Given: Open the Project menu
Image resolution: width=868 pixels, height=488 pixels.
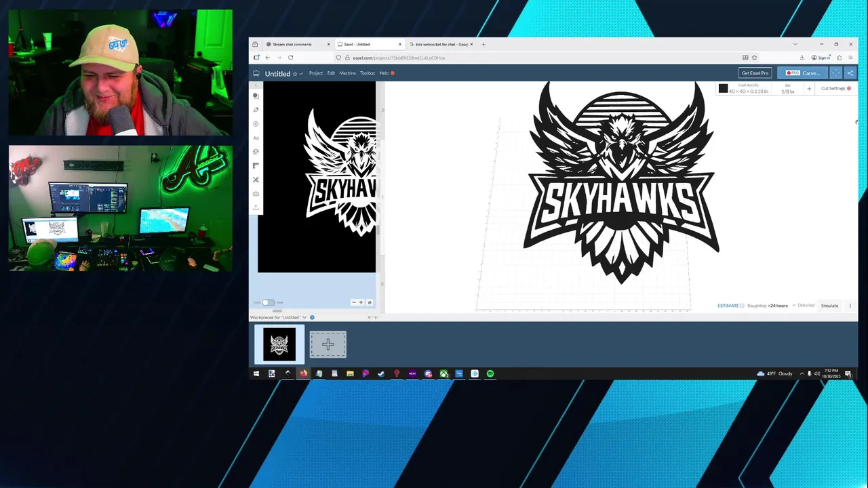Looking at the screenshot, I should click(x=316, y=73).
